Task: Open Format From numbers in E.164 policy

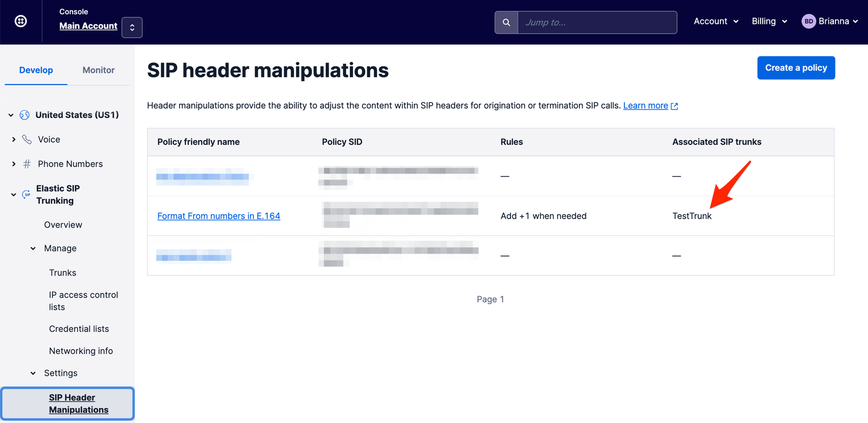Action: point(219,216)
